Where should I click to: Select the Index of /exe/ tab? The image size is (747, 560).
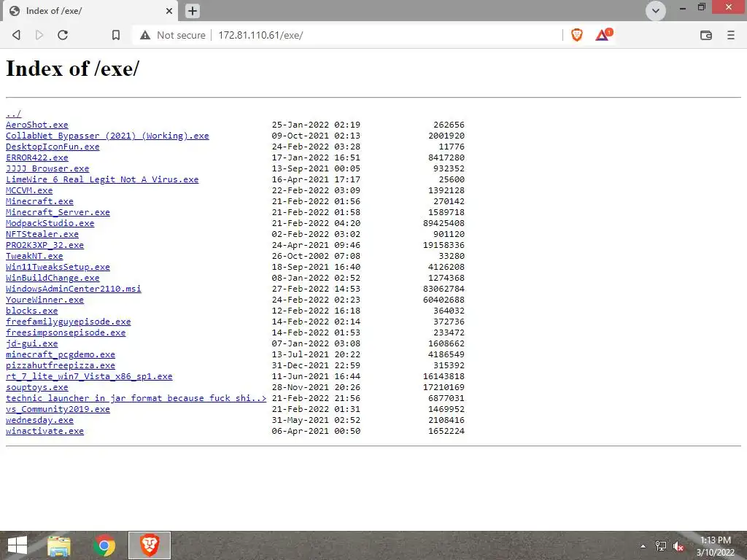(x=90, y=11)
